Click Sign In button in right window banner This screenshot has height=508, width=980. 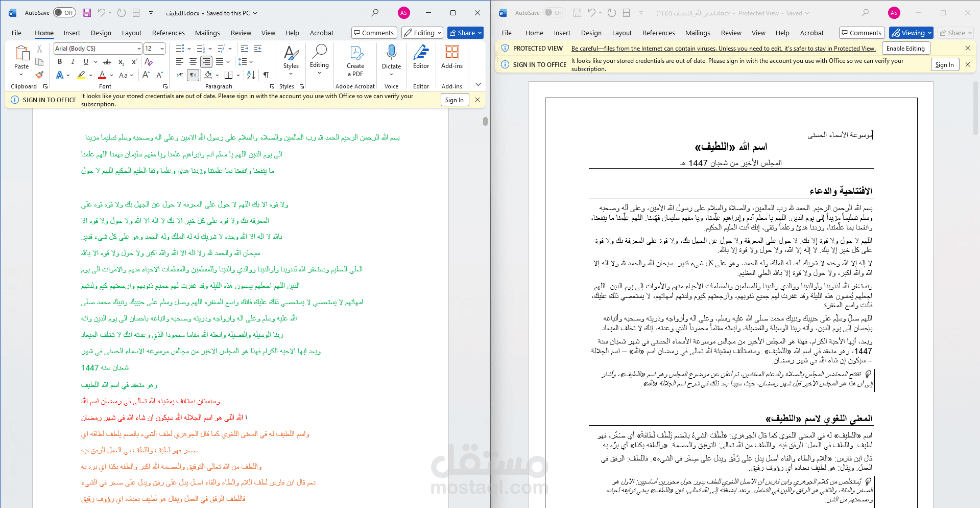(944, 65)
